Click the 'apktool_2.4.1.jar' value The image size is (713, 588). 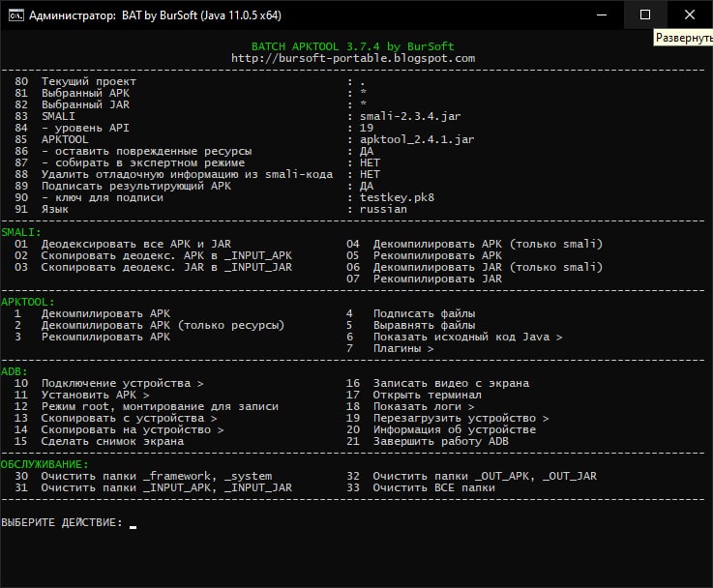click(417, 139)
